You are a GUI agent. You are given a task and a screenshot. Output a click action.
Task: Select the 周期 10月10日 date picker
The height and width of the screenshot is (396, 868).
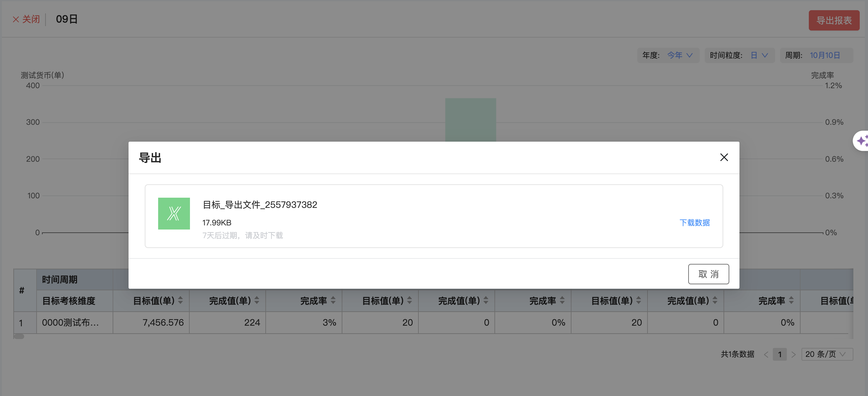[x=824, y=55]
